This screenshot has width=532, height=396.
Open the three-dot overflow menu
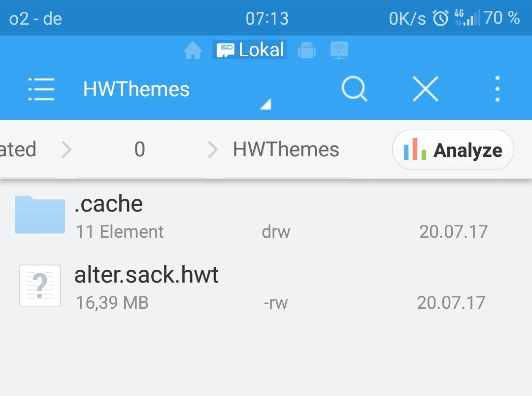(x=498, y=89)
